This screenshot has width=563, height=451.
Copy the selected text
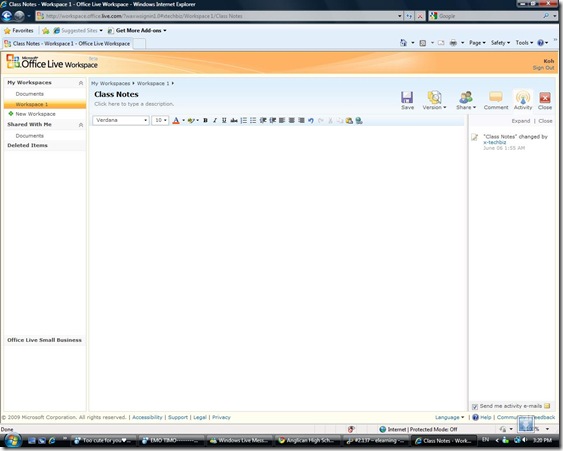point(340,120)
